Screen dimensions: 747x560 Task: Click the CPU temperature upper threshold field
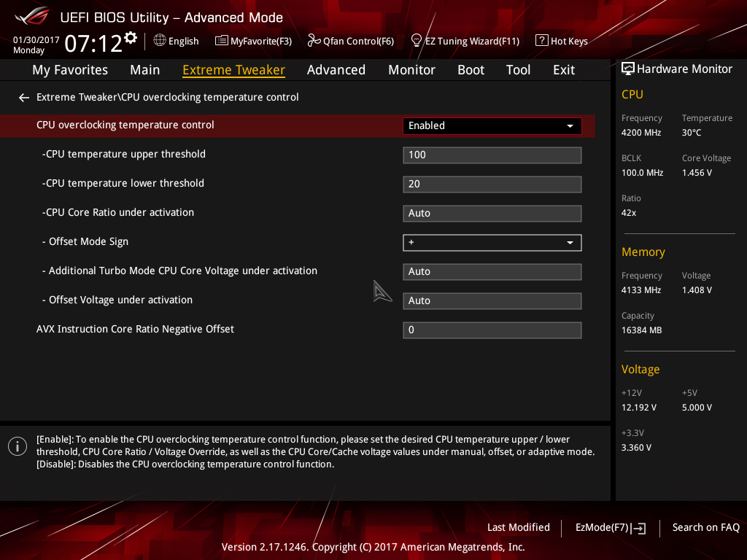[x=492, y=155]
